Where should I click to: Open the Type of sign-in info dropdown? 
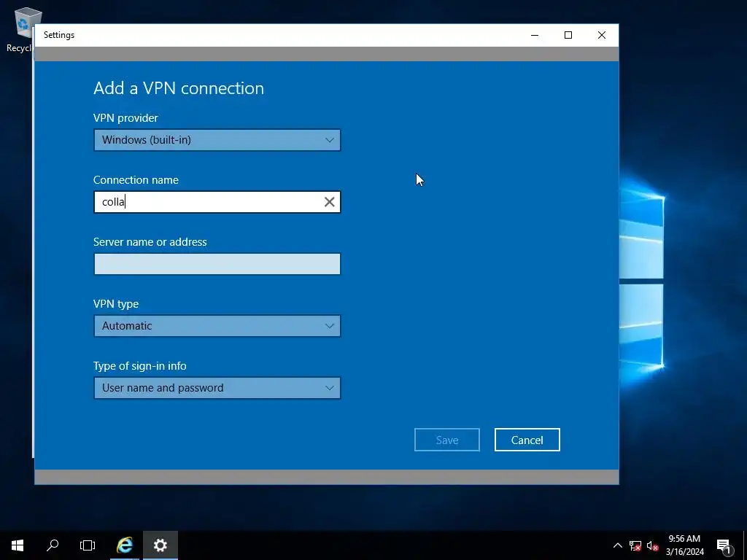coord(217,388)
